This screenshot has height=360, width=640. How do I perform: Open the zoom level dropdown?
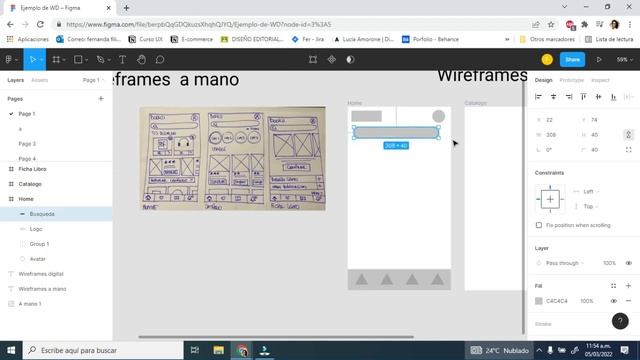tap(625, 60)
